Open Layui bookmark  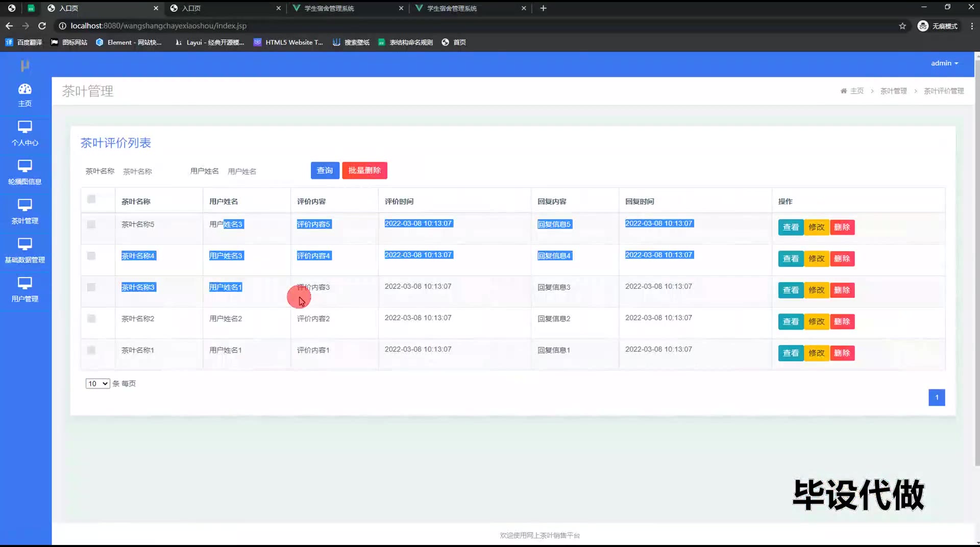click(x=209, y=42)
